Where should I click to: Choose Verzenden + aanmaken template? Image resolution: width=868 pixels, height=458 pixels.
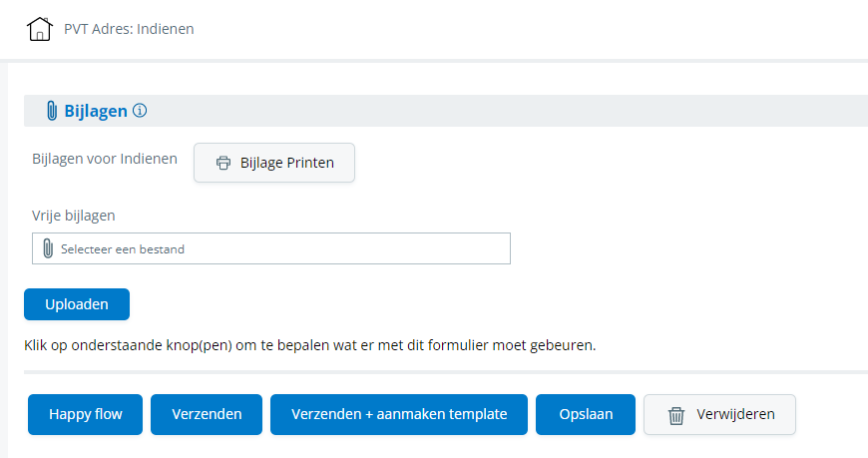click(399, 414)
